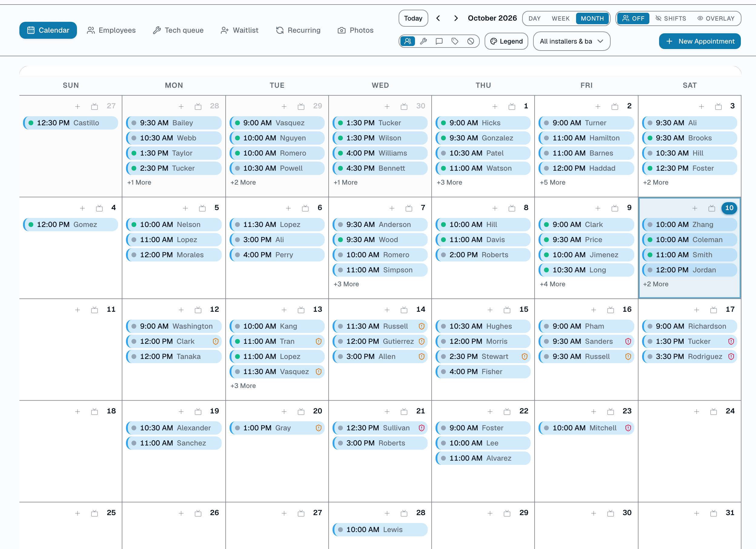Open the Tech queue tab
This screenshot has width=756, height=549.
click(178, 30)
